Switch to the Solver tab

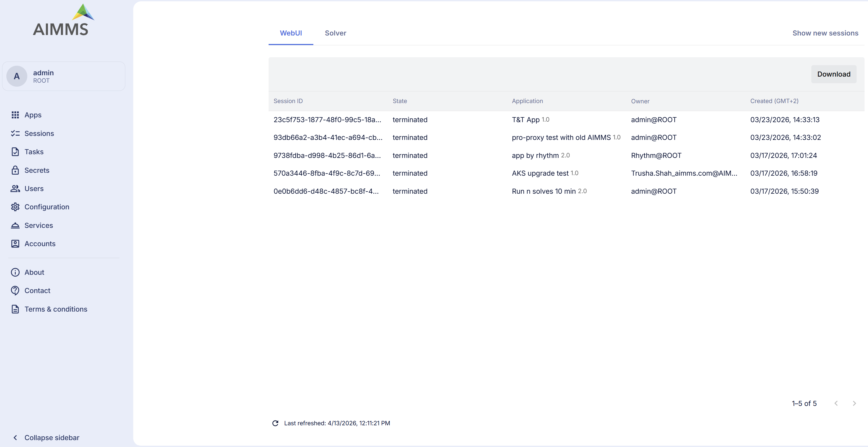[335, 33]
